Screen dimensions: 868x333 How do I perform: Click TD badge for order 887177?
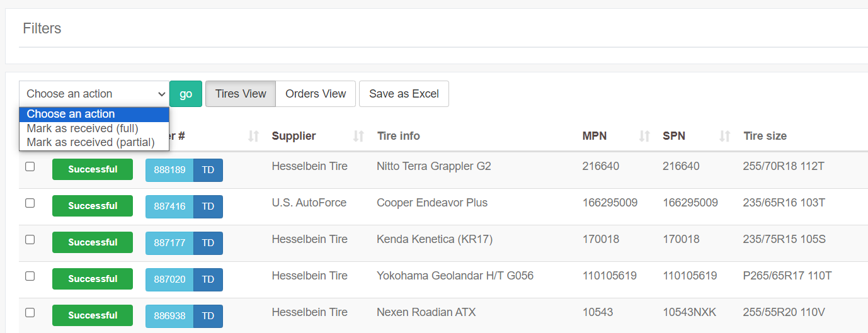208,243
